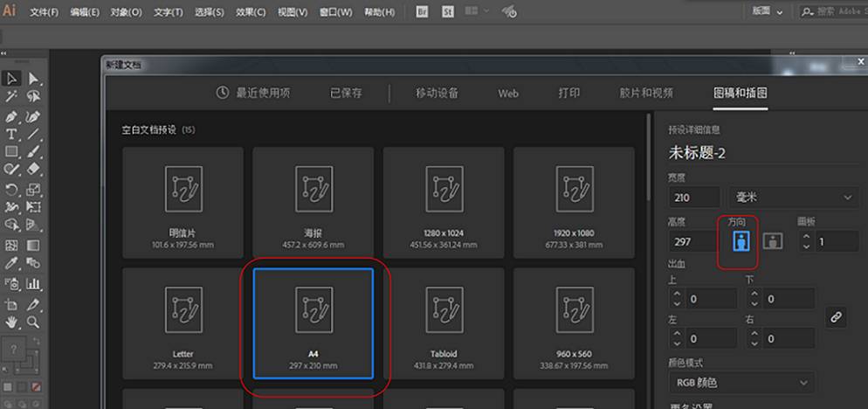This screenshot has height=409, width=868.
Task: Switch to the 移动设备 tab
Action: [437, 94]
